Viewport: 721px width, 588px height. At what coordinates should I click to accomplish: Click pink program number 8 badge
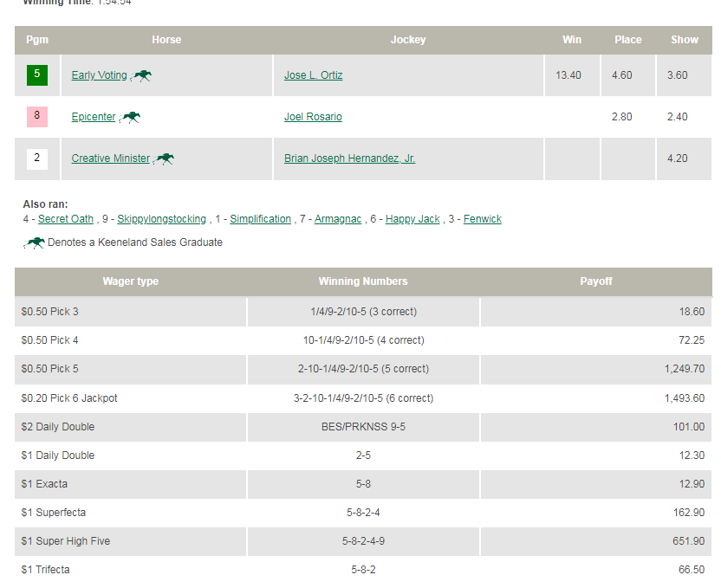click(37, 116)
